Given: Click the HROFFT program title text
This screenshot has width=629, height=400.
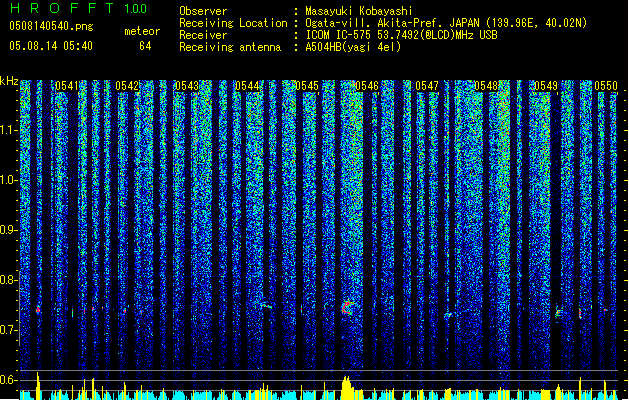Looking at the screenshot, I should coord(62,8).
